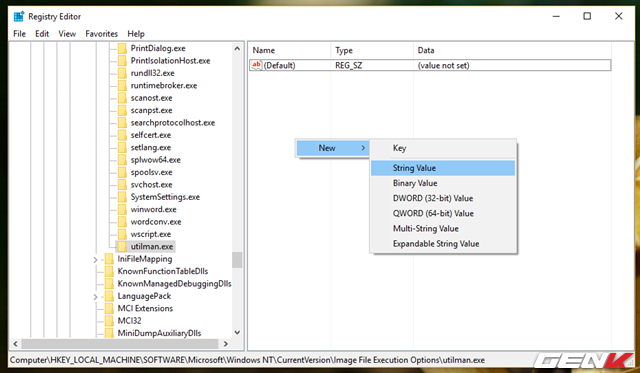Click the searchprotocolhost.exe folder icon
Viewport: 640px width, 373px height.
click(x=122, y=123)
